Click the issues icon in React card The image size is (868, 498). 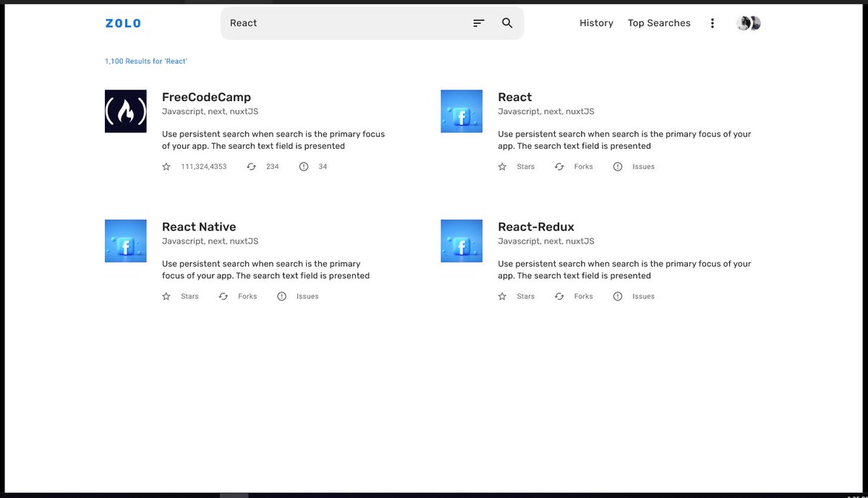[618, 166]
